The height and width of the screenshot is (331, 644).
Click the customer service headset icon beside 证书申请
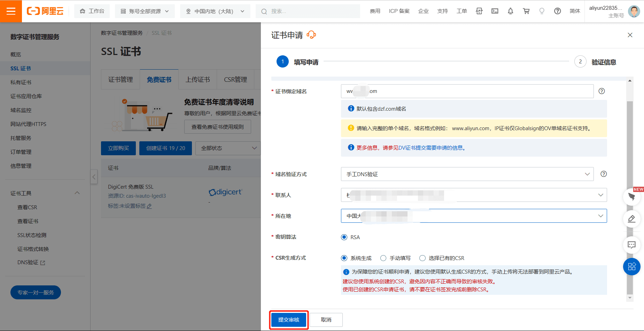(x=311, y=35)
